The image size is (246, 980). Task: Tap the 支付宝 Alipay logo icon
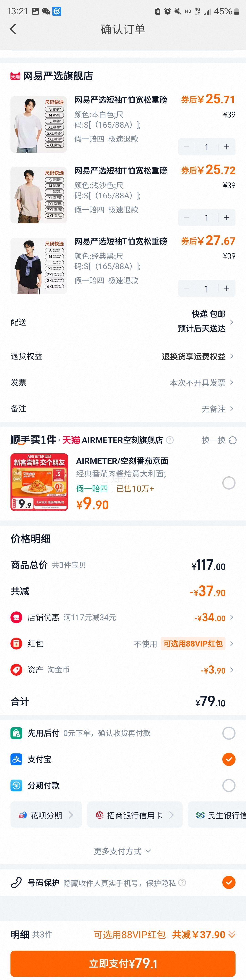tap(16, 759)
